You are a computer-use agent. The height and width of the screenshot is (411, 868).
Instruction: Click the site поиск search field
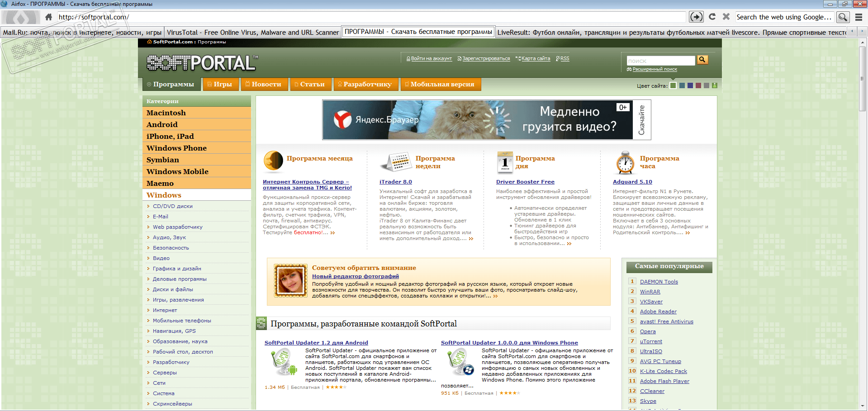click(661, 61)
